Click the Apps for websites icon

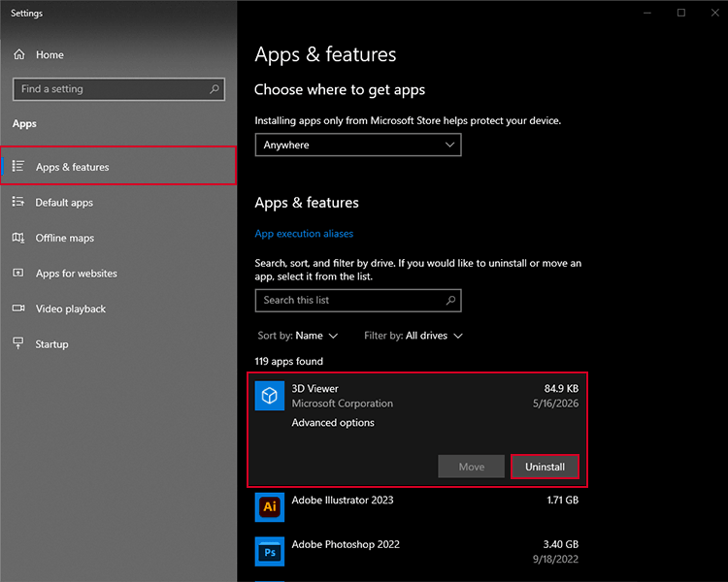(18, 273)
